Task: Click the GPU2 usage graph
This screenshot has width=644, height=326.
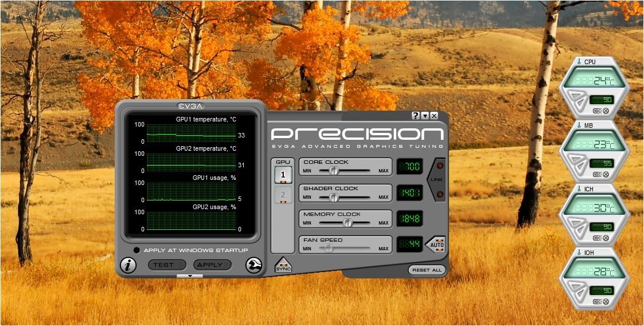Action: coord(191,221)
